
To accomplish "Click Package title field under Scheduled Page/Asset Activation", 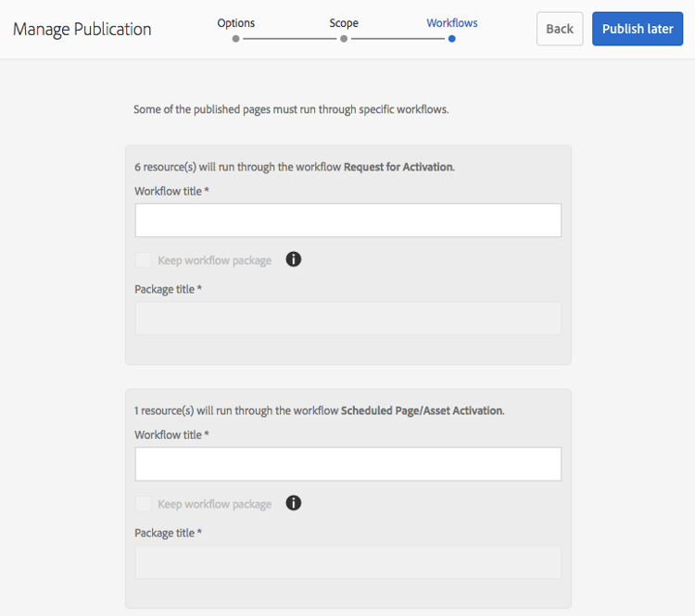I will tap(347, 562).
